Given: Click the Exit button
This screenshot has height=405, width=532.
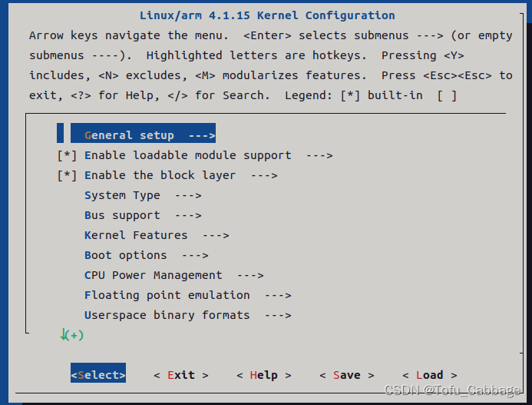Looking at the screenshot, I should [x=181, y=375].
